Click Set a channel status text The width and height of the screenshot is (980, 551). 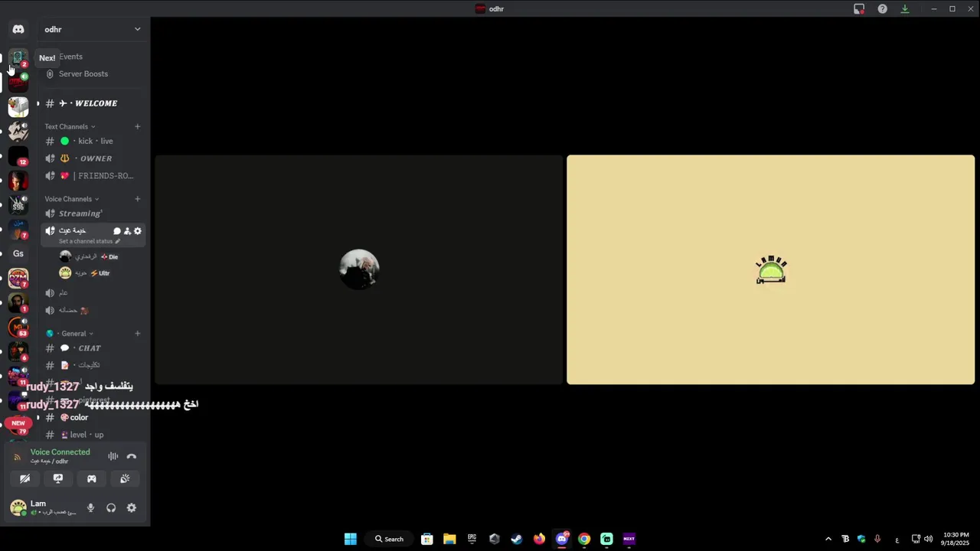click(x=86, y=241)
